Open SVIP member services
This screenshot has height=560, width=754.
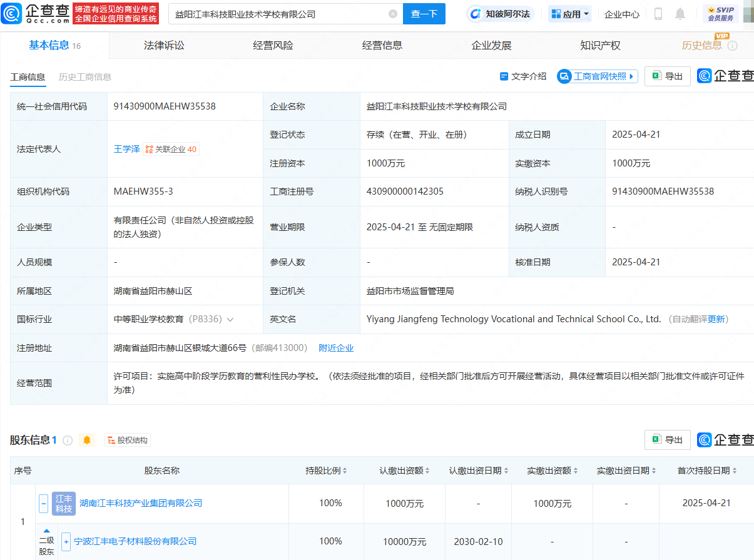pos(720,14)
